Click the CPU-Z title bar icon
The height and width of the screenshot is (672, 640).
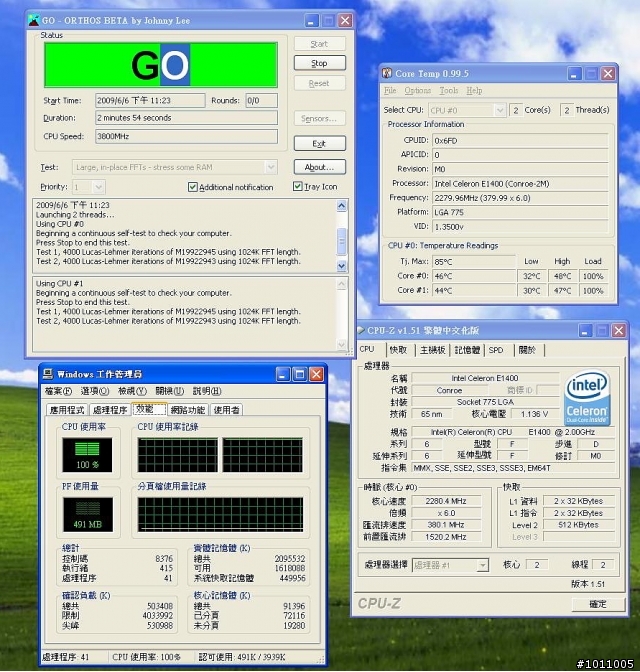click(x=361, y=330)
